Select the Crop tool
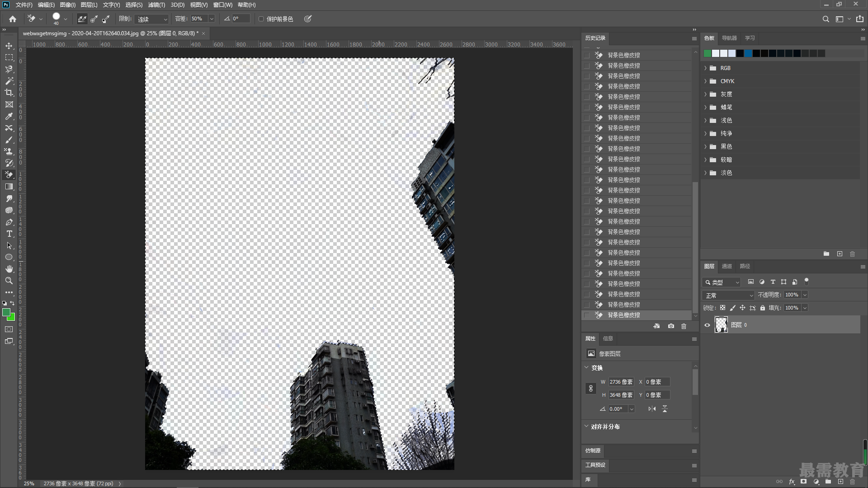 [9, 93]
